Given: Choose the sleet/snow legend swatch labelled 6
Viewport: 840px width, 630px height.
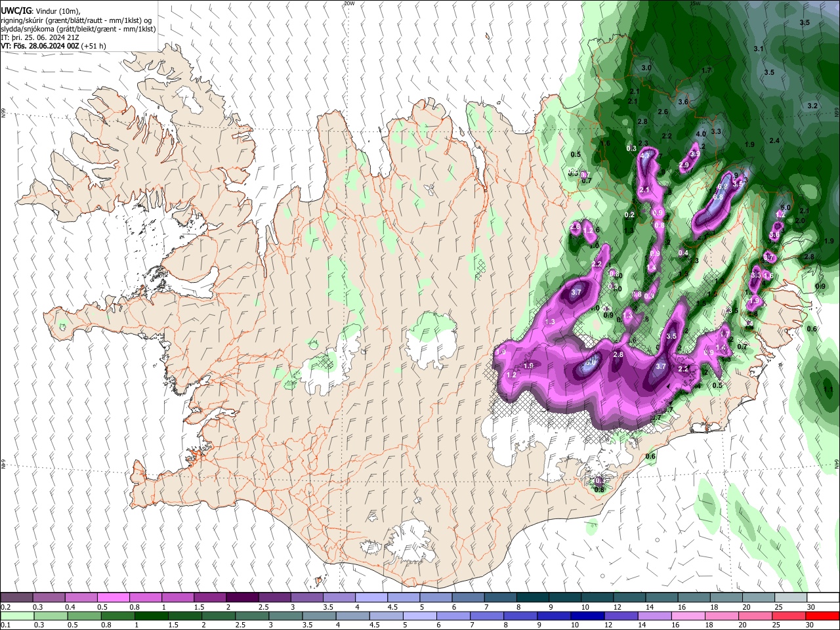Looking at the screenshot, I should coord(469,598).
